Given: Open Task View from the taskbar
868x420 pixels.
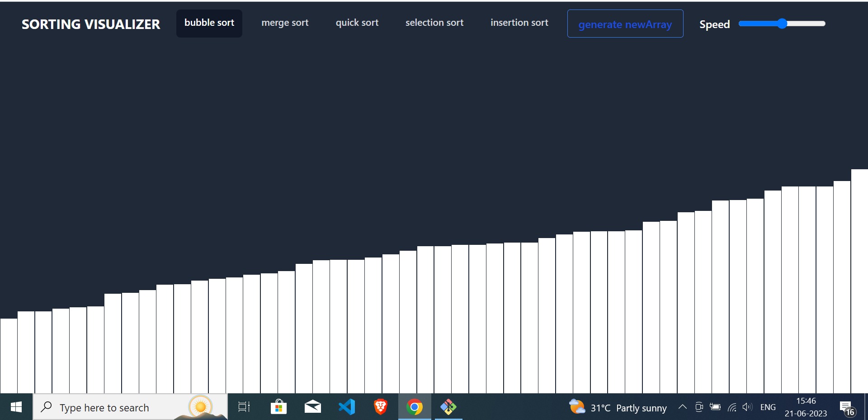Looking at the screenshot, I should tap(244, 407).
